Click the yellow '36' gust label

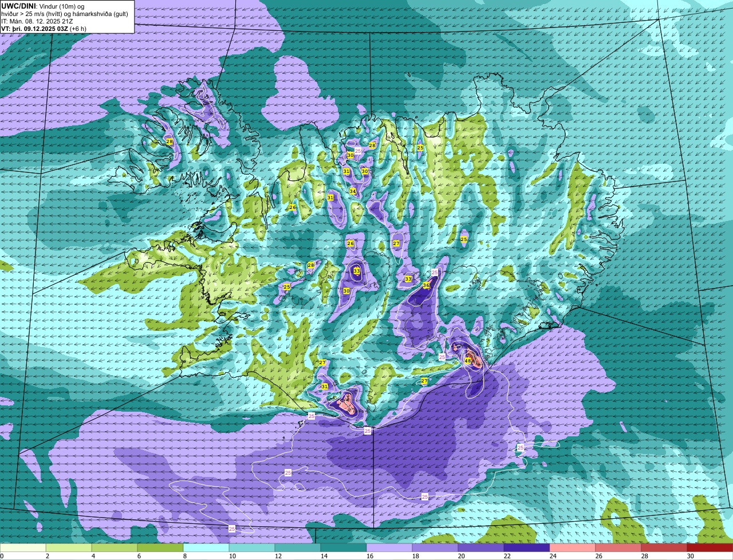pyautogui.click(x=426, y=285)
